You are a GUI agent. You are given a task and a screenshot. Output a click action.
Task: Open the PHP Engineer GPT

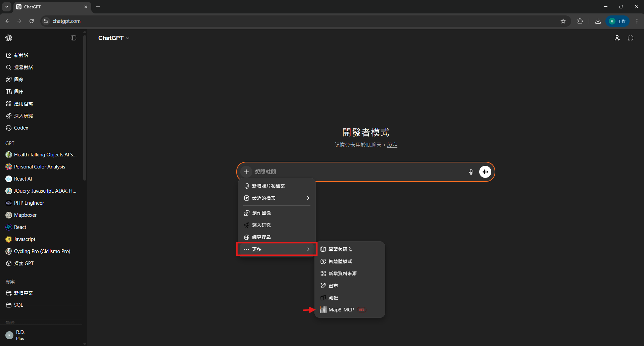coord(41,203)
